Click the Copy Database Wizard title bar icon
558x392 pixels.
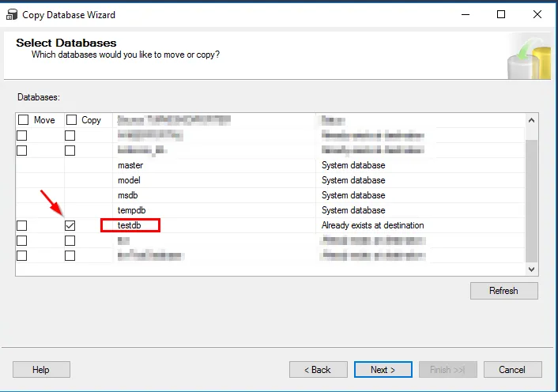[x=12, y=14]
